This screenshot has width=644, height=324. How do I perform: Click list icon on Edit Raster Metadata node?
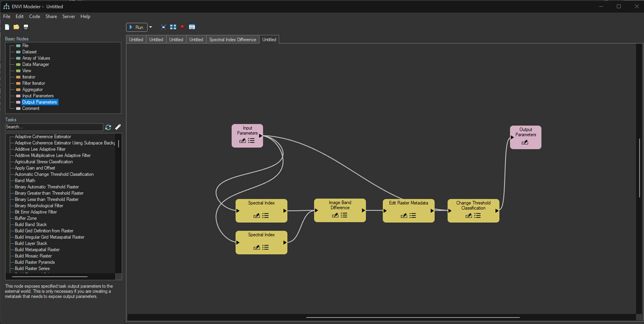413,216
